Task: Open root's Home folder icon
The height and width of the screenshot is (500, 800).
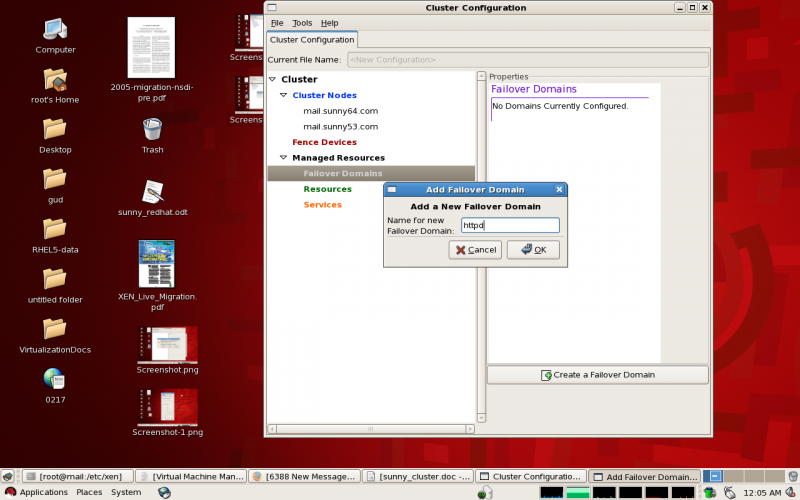Action: point(55,80)
